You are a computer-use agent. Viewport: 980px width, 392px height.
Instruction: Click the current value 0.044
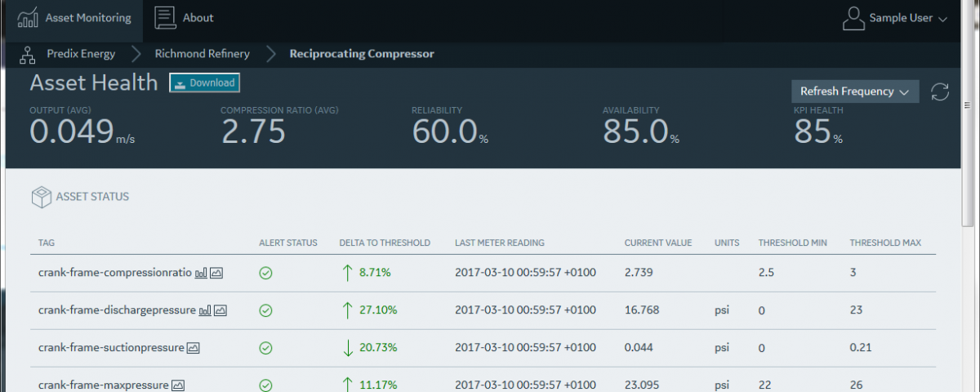tap(639, 348)
